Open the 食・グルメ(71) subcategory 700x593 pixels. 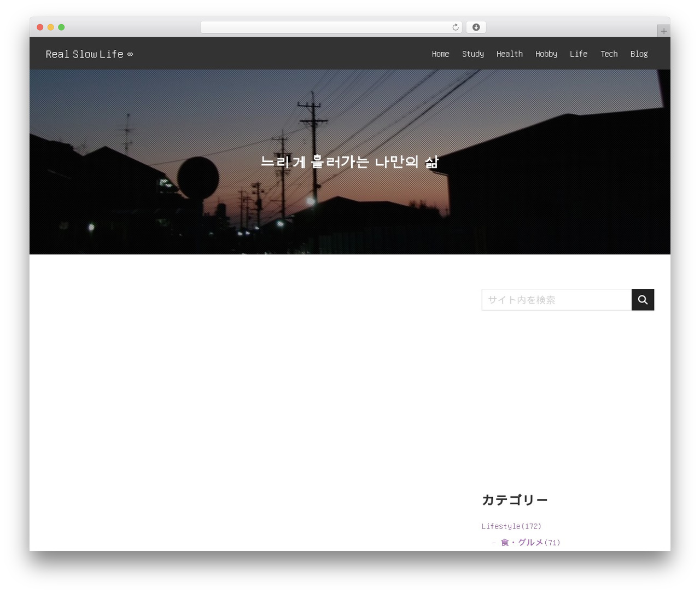coord(530,542)
